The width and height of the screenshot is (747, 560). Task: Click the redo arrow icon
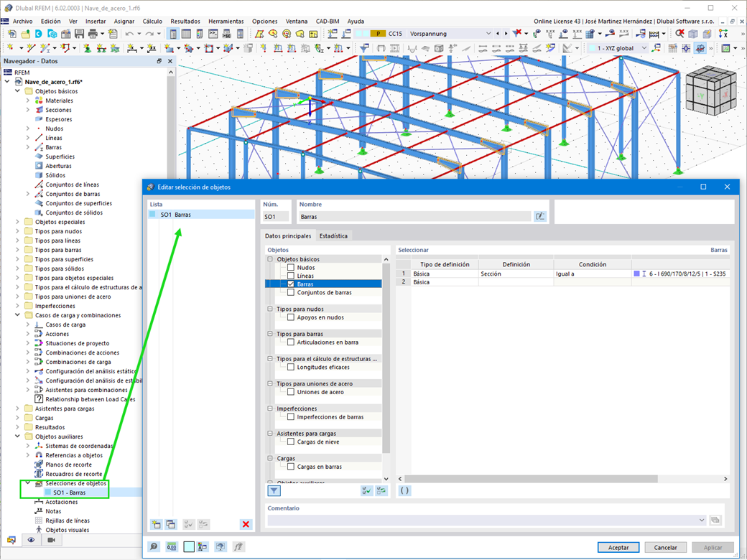149,34
